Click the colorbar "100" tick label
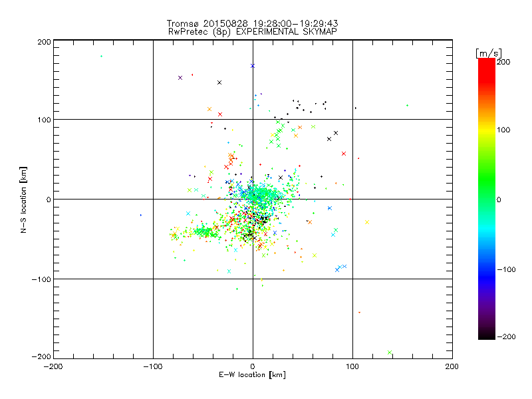 [x=503, y=130]
